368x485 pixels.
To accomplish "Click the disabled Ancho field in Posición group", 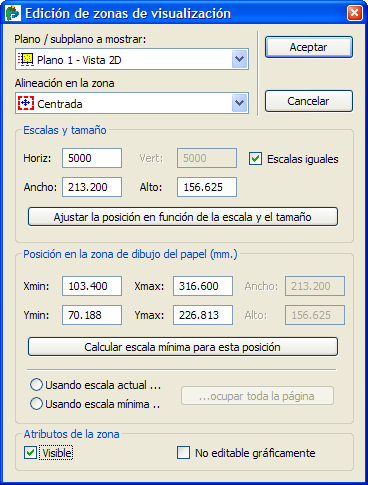I will pos(315,286).
